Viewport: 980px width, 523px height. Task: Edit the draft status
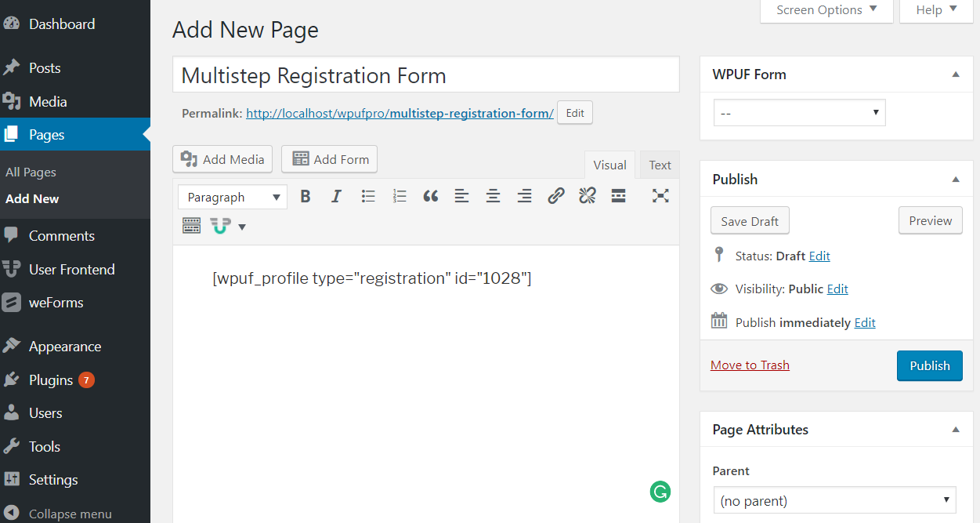tap(819, 256)
